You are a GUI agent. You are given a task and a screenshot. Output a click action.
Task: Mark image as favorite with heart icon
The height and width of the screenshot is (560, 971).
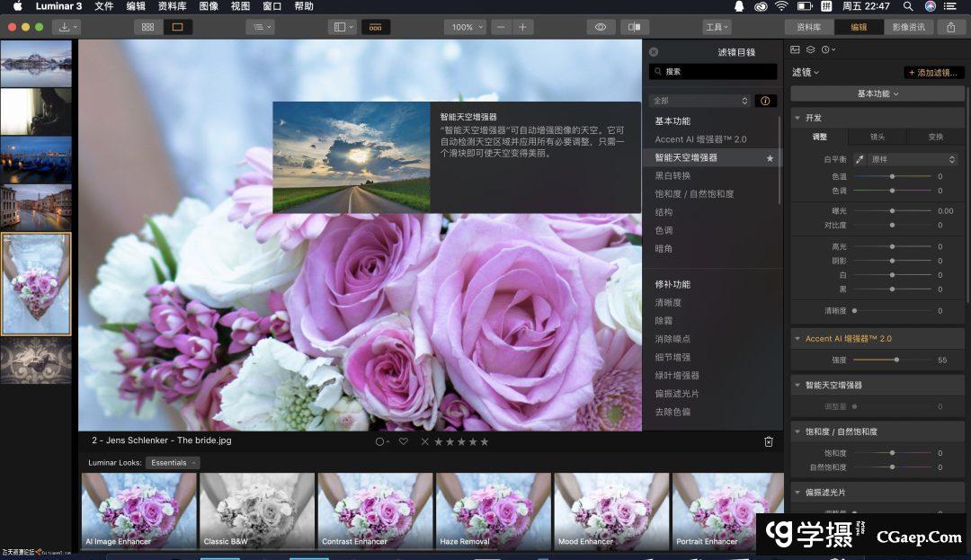click(404, 441)
